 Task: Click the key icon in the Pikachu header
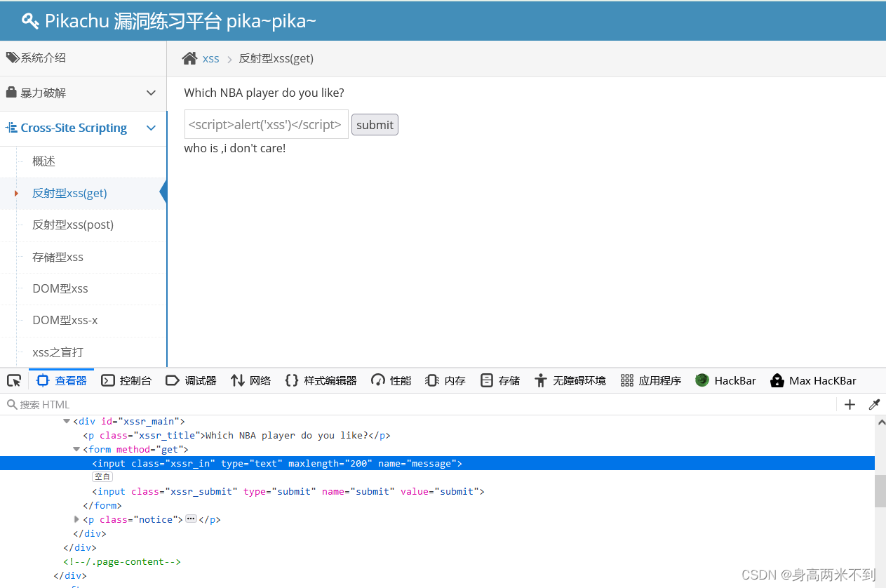[30, 21]
